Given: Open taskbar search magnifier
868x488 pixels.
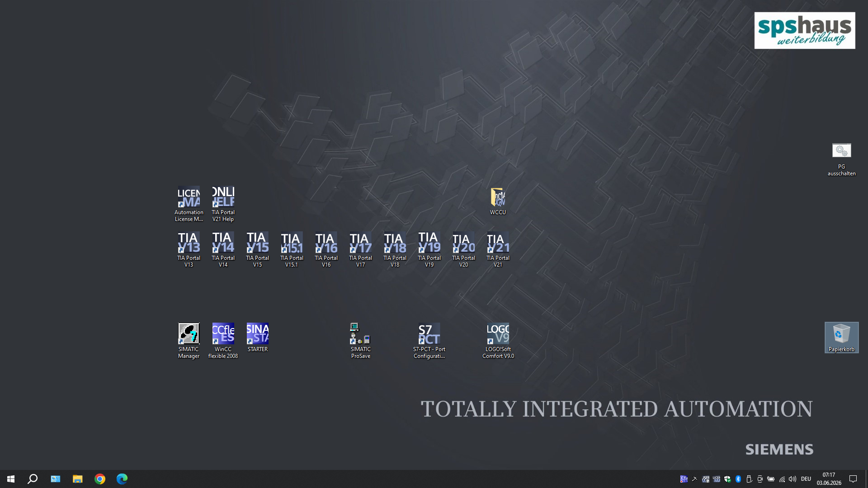Looking at the screenshot, I should (x=33, y=479).
